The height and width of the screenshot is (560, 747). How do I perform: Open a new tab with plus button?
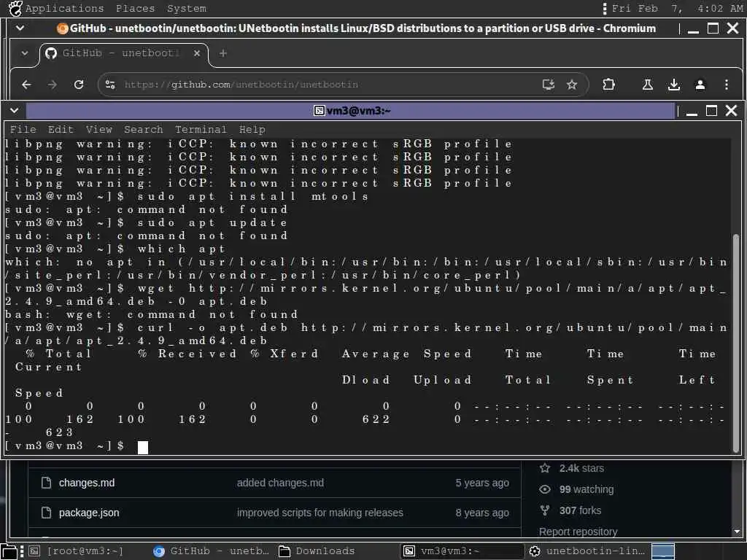coord(223,53)
